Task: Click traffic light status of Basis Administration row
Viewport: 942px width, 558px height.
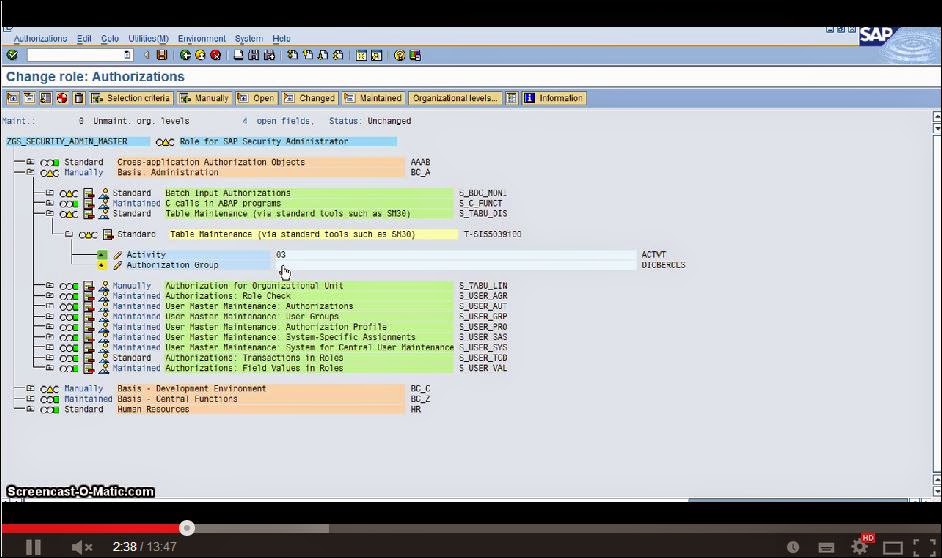Action: 49,173
